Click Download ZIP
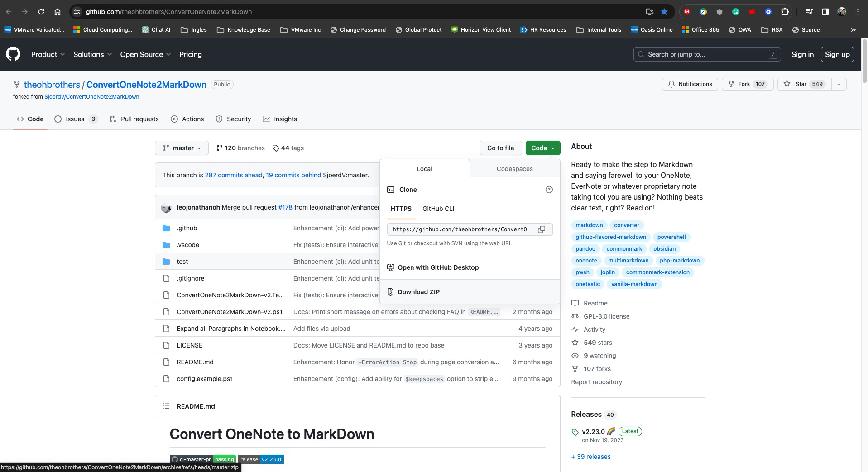 470,292
